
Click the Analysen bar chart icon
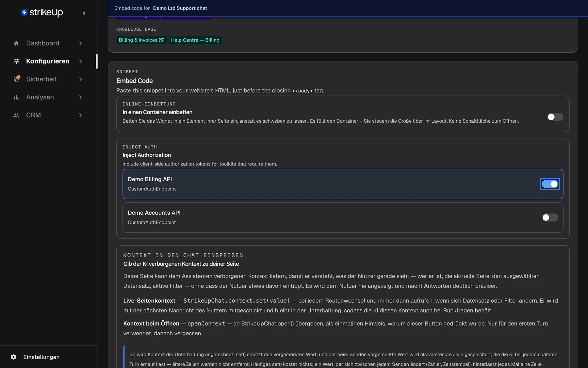point(16,97)
